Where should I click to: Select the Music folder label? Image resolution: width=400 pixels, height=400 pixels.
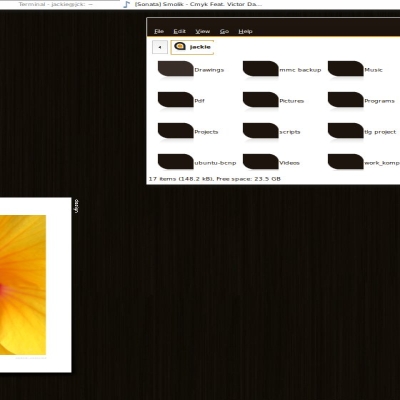click(373, 70)
